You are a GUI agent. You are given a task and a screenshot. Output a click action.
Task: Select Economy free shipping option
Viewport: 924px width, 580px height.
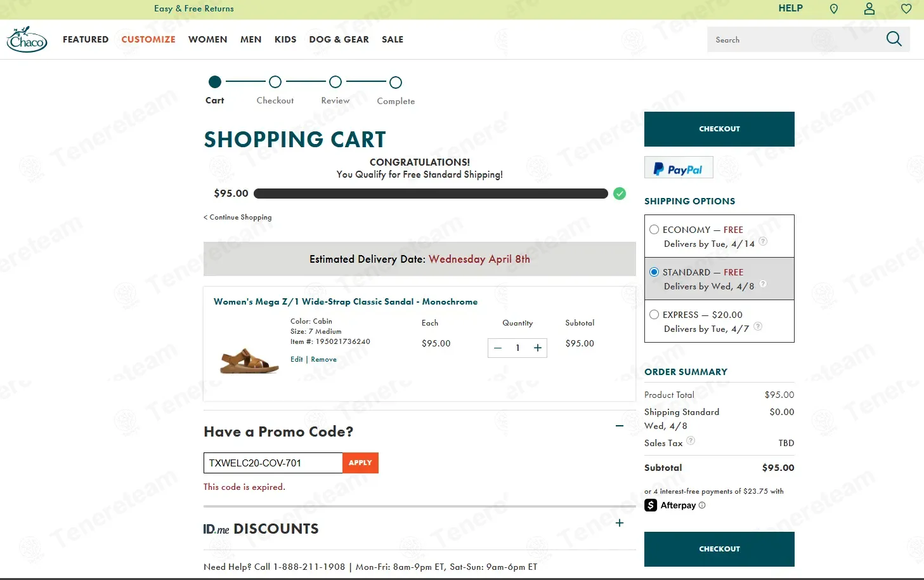(654, 230)
